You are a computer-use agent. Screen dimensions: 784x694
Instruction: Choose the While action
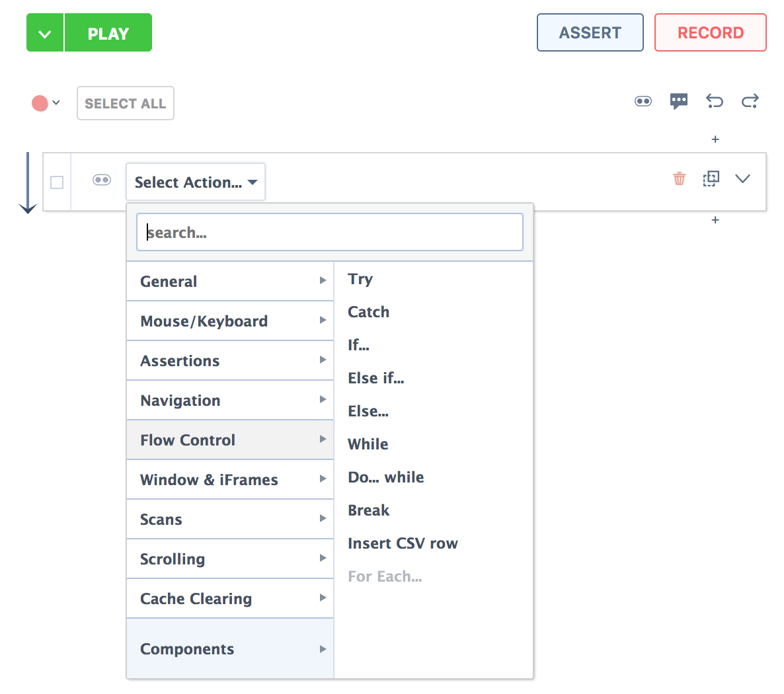368,444
